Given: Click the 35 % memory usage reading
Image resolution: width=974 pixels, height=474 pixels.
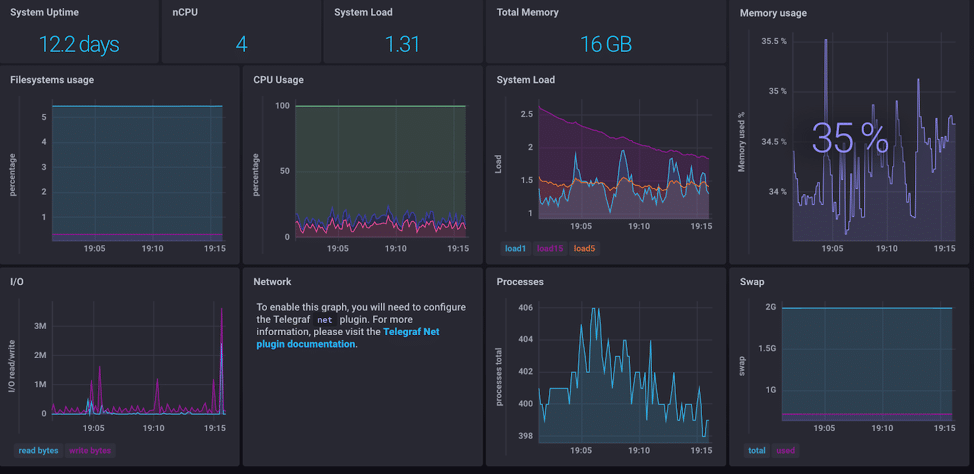Looking at the screenshot, I should [849, 140].
